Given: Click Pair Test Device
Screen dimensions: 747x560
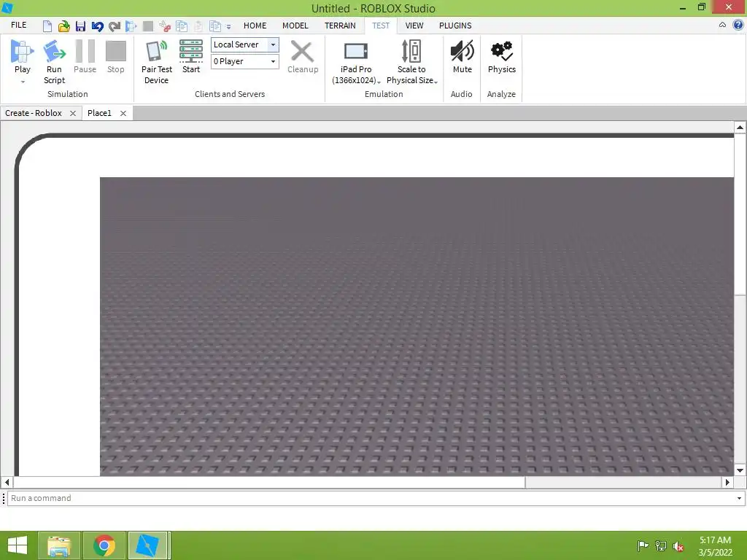Looking at the screenshot, I should [156, 62].
